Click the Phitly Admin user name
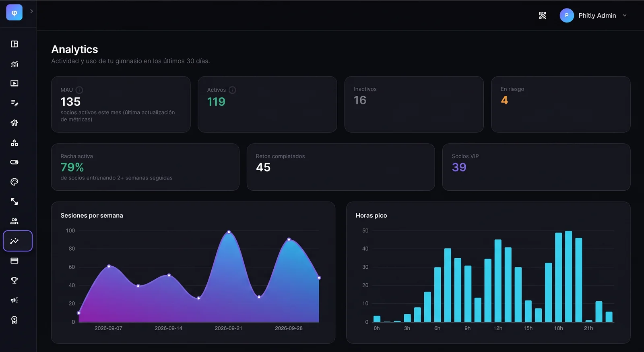 point(597,16)
